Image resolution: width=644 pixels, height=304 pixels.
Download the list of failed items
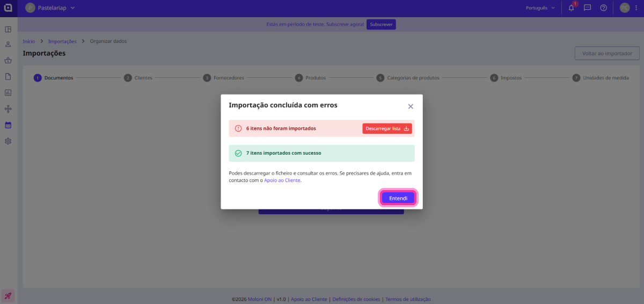tap(387, 129)
